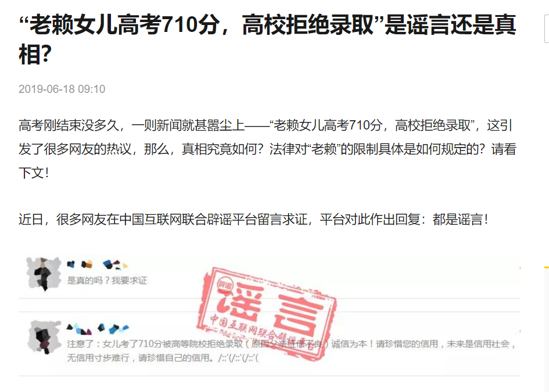This screenshot has width=549, height=392.
Task: Click the 下文！ line ending the intro
Action: coord(34,173)
